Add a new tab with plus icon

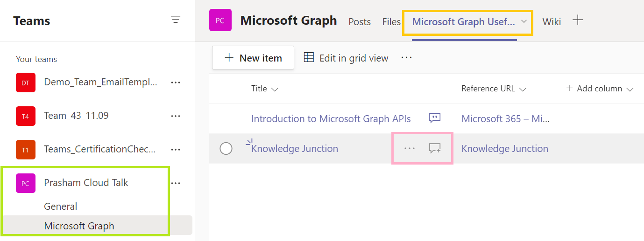578,20
